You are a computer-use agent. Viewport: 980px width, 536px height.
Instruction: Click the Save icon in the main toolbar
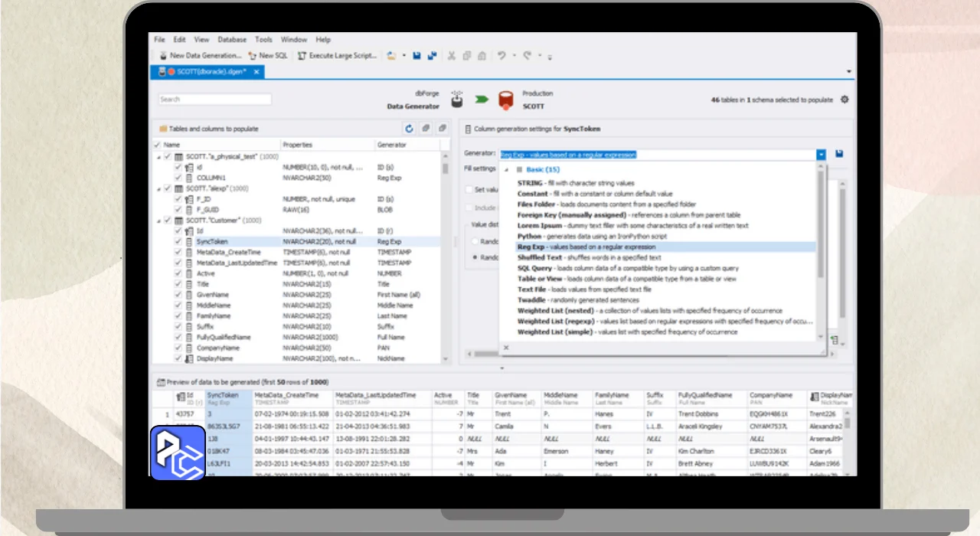coord(417,56)
